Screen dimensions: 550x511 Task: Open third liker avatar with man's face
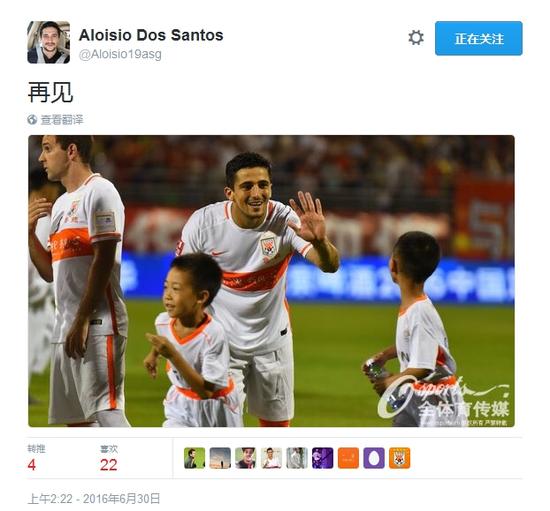click(246, 458)
